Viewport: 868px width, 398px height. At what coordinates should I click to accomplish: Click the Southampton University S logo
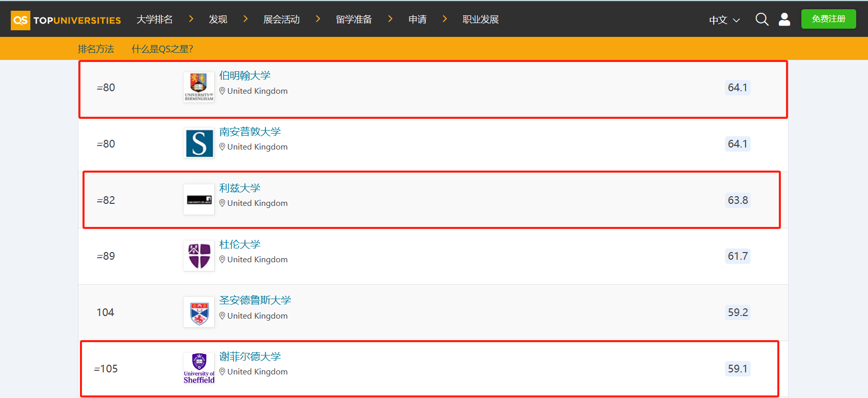point(199,143)
